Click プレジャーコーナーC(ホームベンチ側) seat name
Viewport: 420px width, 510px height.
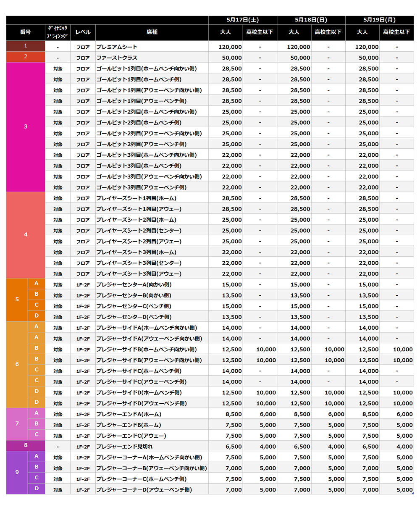point(142,479)
